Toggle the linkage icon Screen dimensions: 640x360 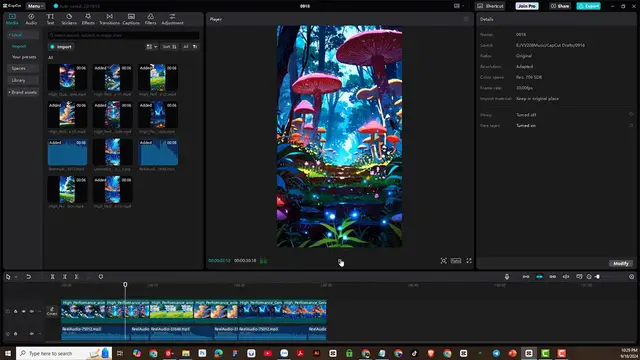(x=553, y=277)
